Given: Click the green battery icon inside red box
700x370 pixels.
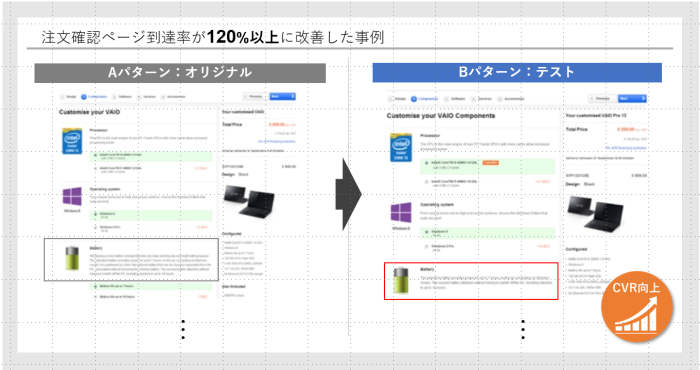Looking at the screenshot, I should 400,280.
